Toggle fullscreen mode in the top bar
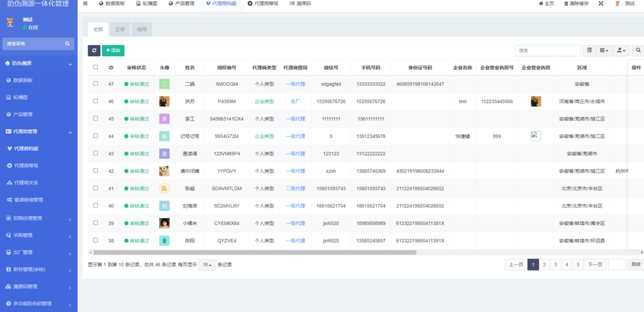The width and height of the screenshot is (644, 312). (x=601, y=4)
